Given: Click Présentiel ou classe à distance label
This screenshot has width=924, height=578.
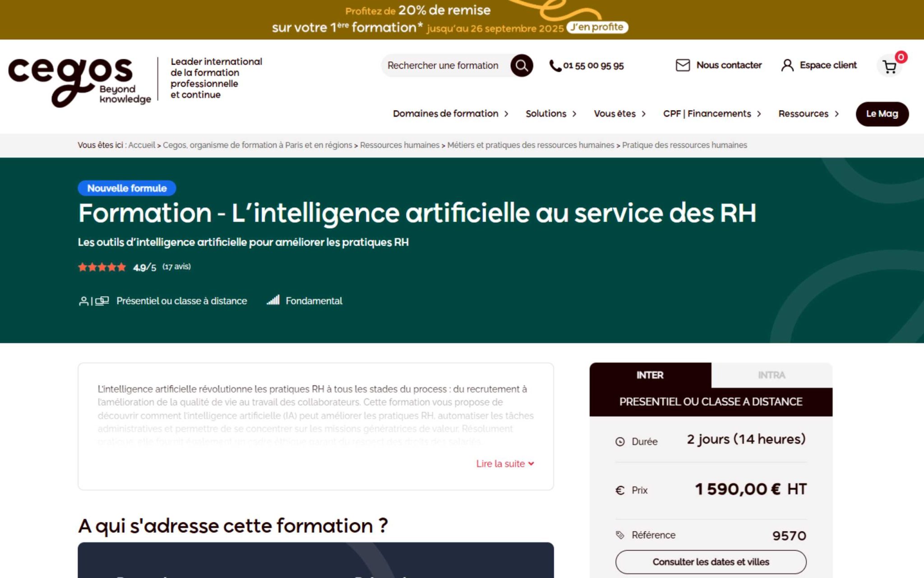Looking at the screenshot, I should (182, 301).
